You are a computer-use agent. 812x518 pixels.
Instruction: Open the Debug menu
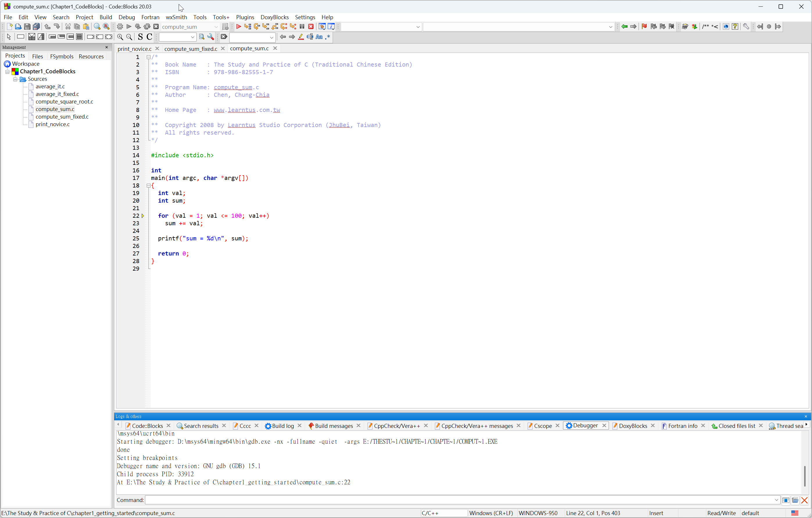(126, 17)
